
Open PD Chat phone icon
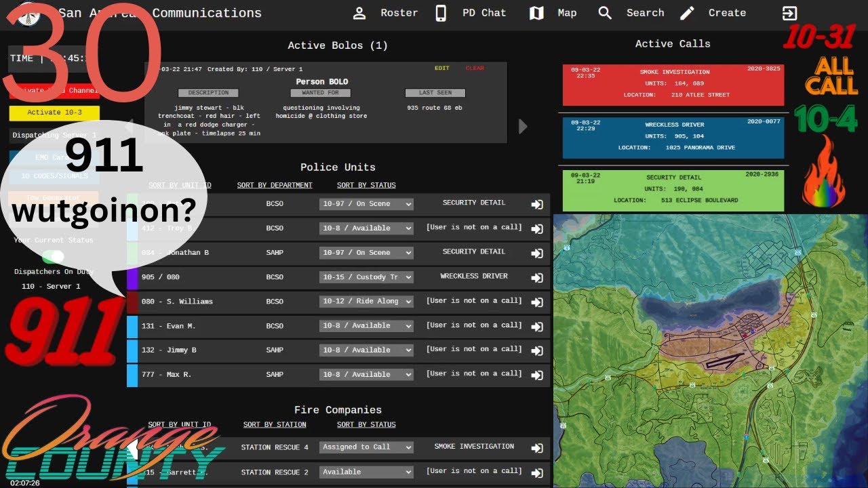pyautogui.click(x=441, y=14)
